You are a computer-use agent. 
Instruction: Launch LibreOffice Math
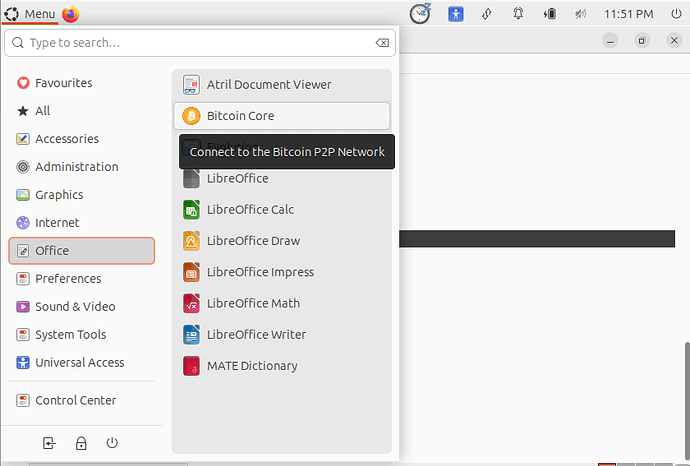[282, 303]
